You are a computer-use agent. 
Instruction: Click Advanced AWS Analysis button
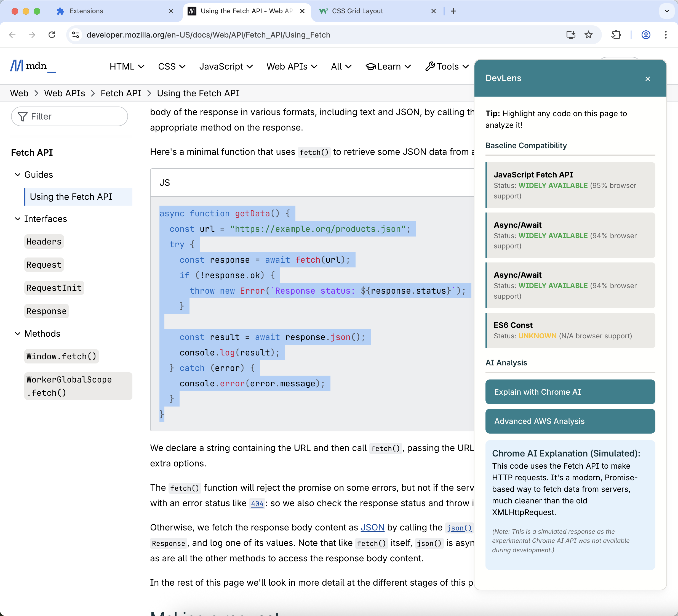[x=570, y=421]
